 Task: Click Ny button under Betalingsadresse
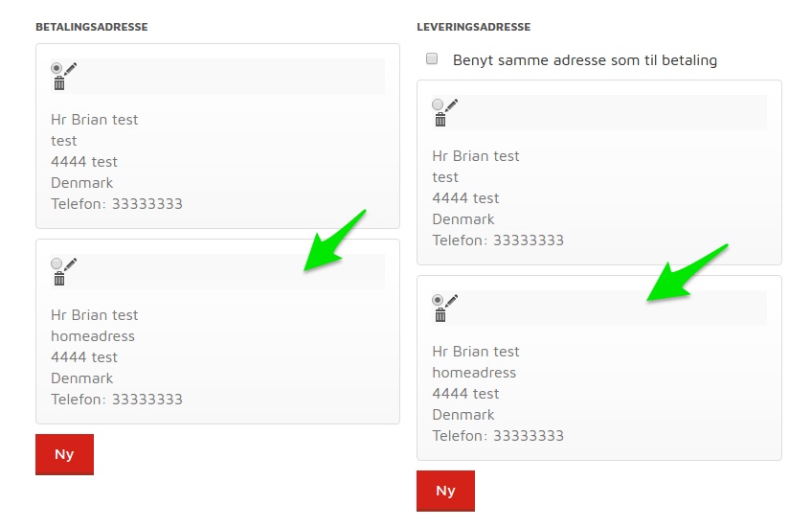(x=65, y=454)
